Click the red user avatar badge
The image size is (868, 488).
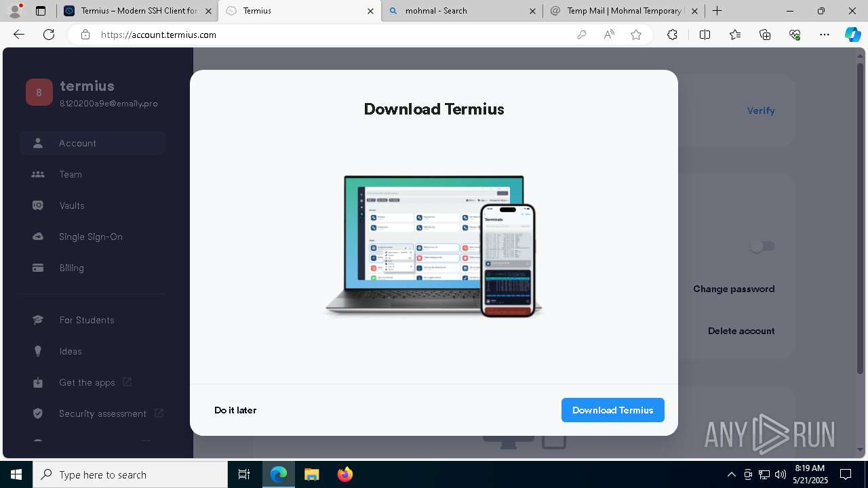tap(39, 93)
